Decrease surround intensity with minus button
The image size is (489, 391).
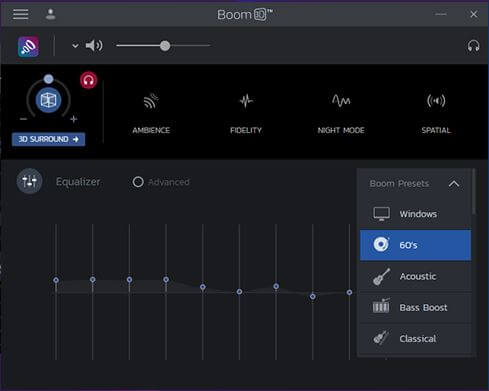(23, 119)
